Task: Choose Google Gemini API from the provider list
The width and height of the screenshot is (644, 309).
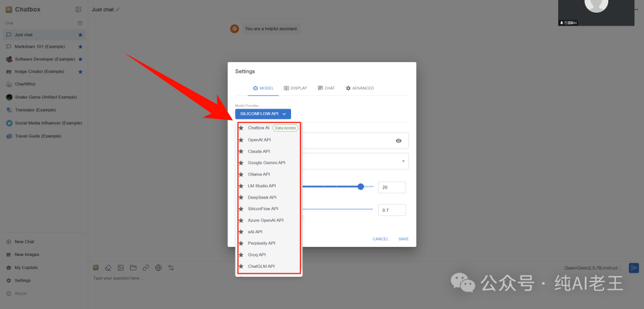Action: (x=269, y=163)
